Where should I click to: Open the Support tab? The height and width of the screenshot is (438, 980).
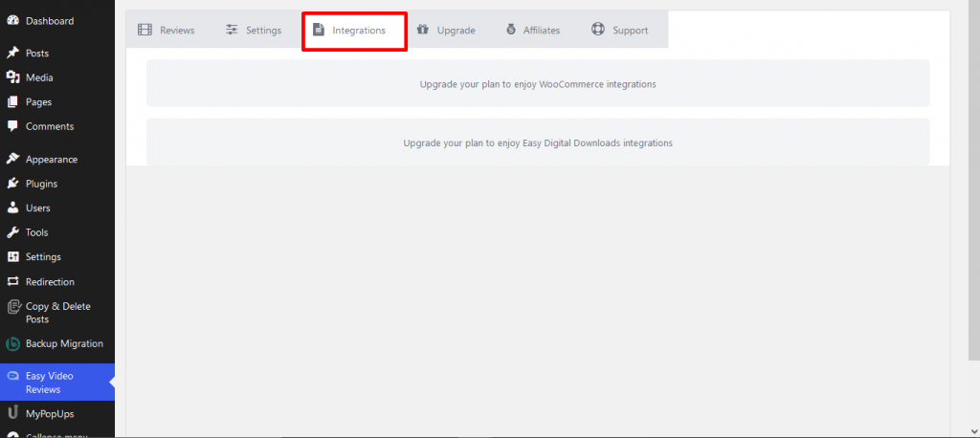point(620,30)
